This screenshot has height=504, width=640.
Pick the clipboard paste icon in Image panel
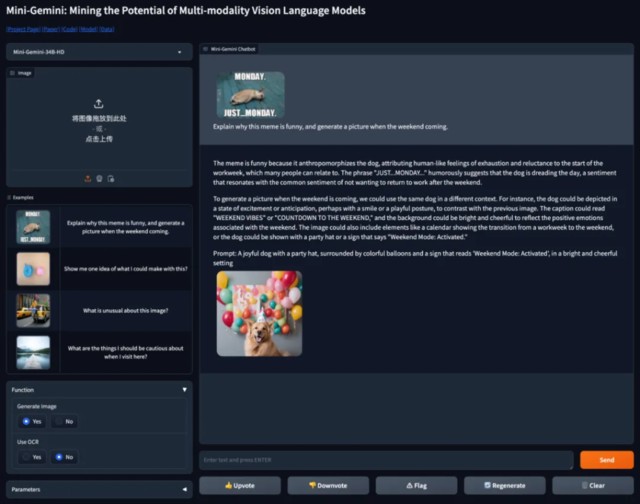pyautogui.click(x=111, y=179)
